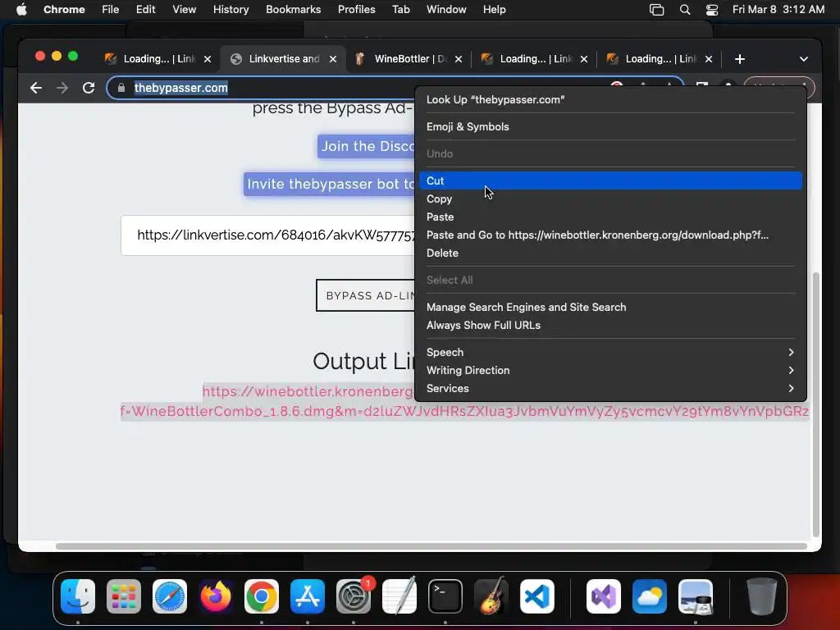Click the clock in the menu bar

coord(778,10)
